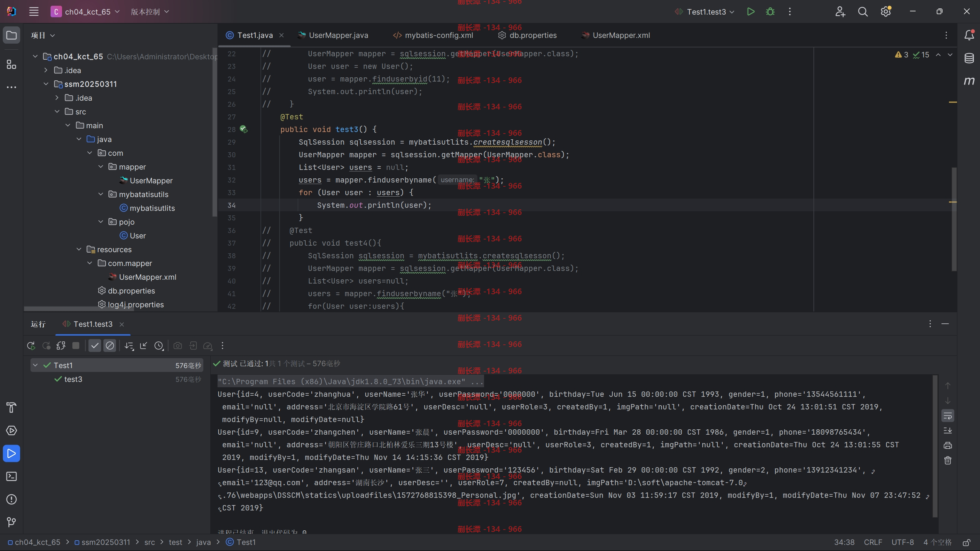The width and height of the screenshot is (980, 551).
Task: Close the Test1.java tab
Action: click(281, 35)
